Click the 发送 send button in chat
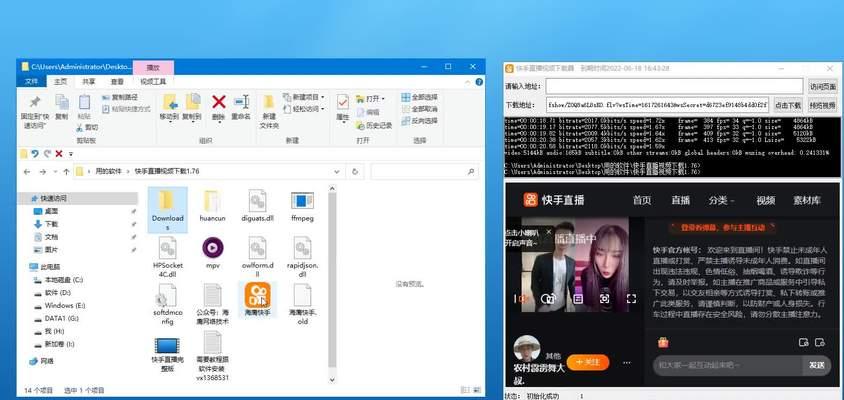Viewport: 844px width, 400px height. tap(817, 365)
